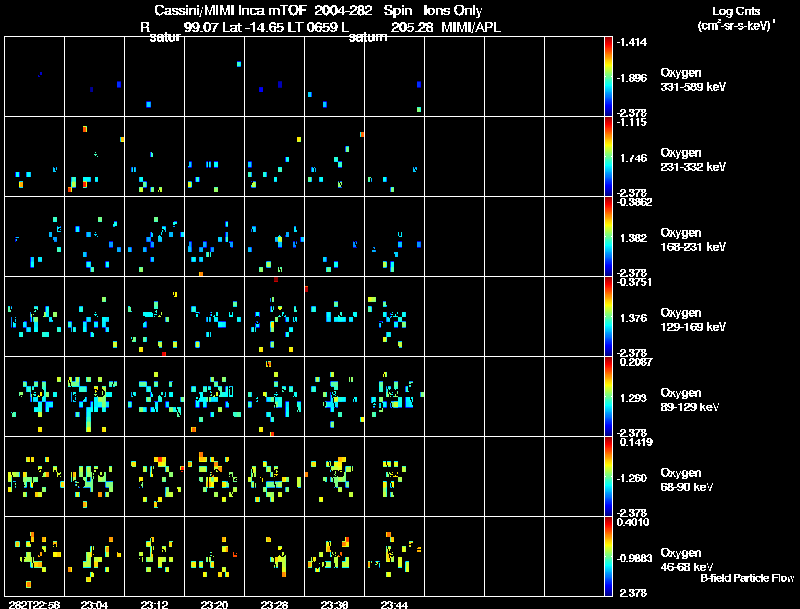Click the '-1.414' colorbar maximum value
The image size is (800, 609).
tap(632, 42)
